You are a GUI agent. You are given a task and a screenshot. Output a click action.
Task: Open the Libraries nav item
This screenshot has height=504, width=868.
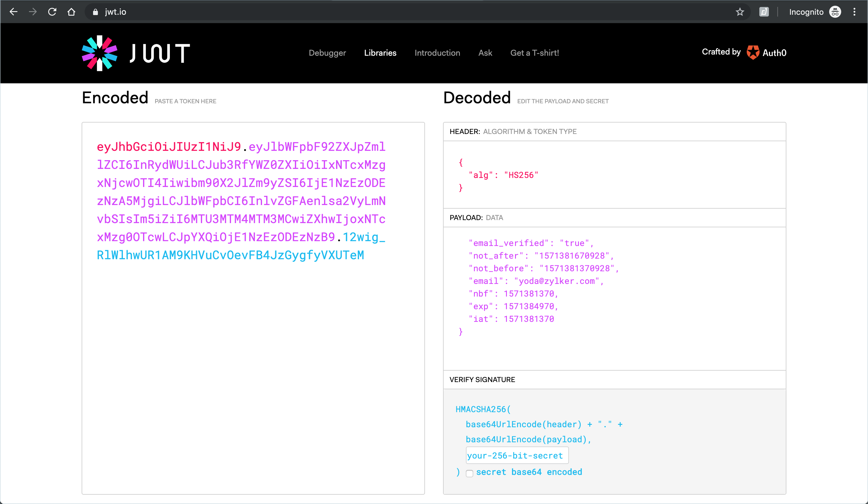coord(380,53)
